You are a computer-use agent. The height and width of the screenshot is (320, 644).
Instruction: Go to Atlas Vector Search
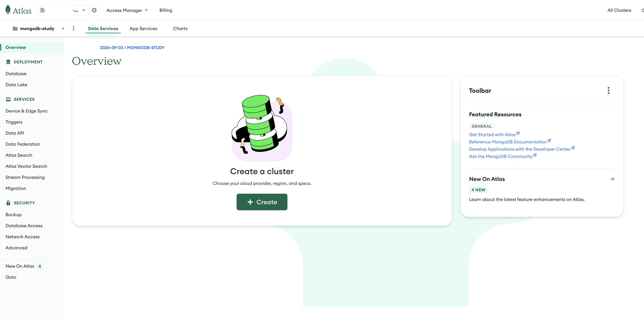(x=26, y=166)
